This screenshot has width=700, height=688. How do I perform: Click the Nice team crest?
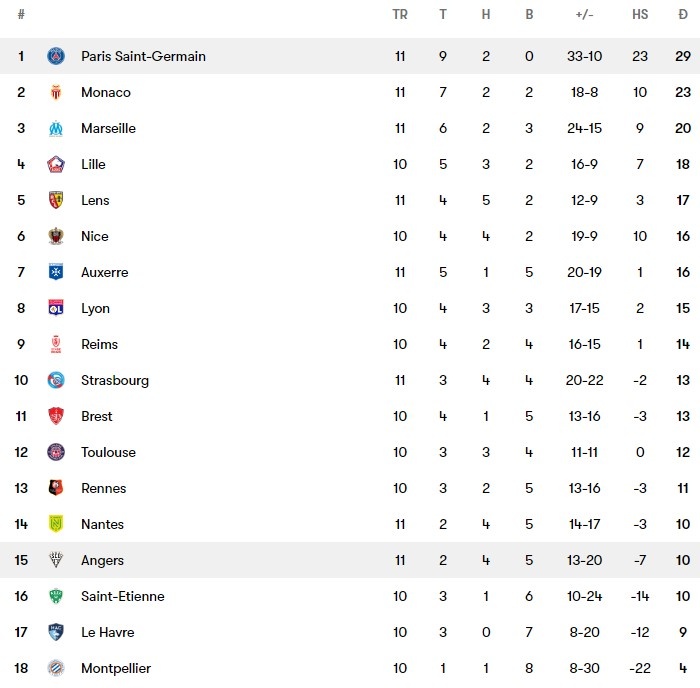[x=56, y=236]
